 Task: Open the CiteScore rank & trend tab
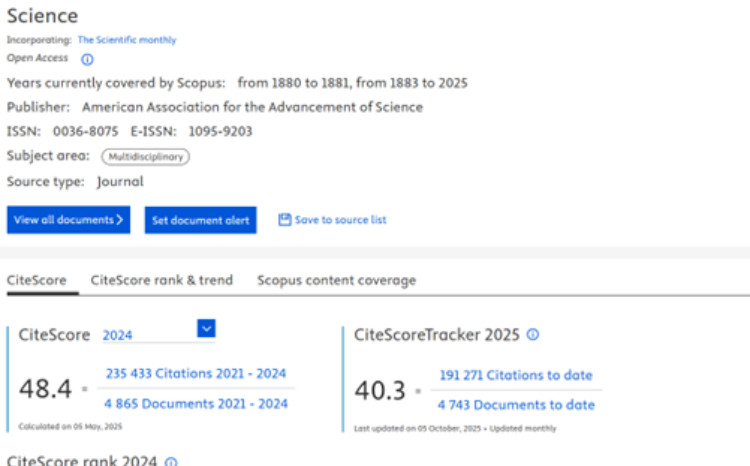coord(161,281)
